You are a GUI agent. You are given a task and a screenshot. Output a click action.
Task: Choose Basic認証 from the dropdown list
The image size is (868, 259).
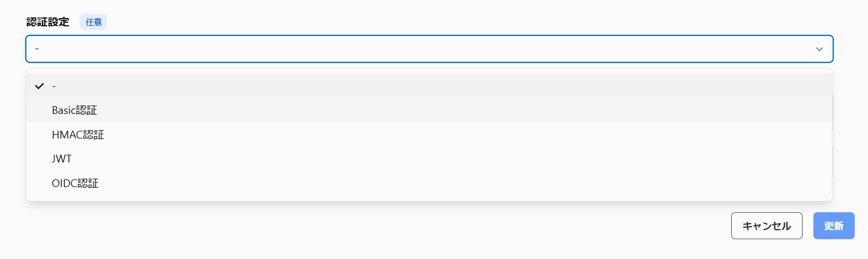tap(74, 110)
